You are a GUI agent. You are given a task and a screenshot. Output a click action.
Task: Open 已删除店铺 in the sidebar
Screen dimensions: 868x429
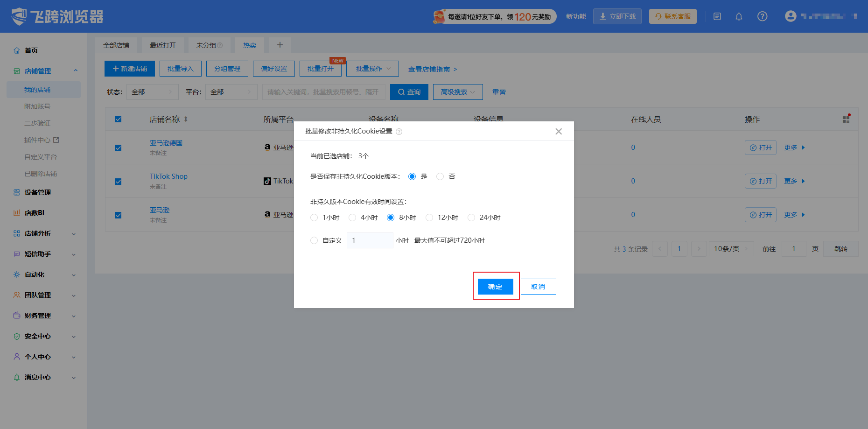(x=41, y=174)
